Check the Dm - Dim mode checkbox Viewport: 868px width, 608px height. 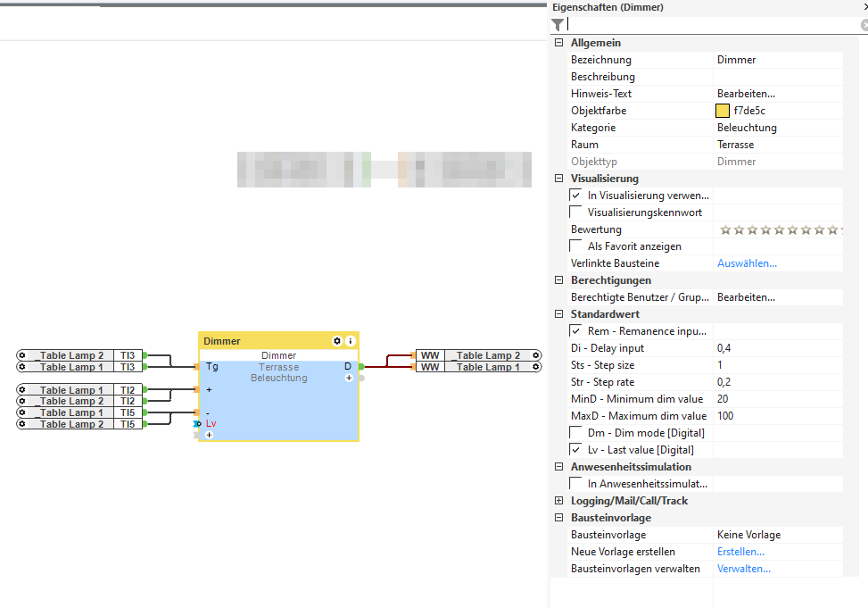pyautogui.click(x=575, y=433)
